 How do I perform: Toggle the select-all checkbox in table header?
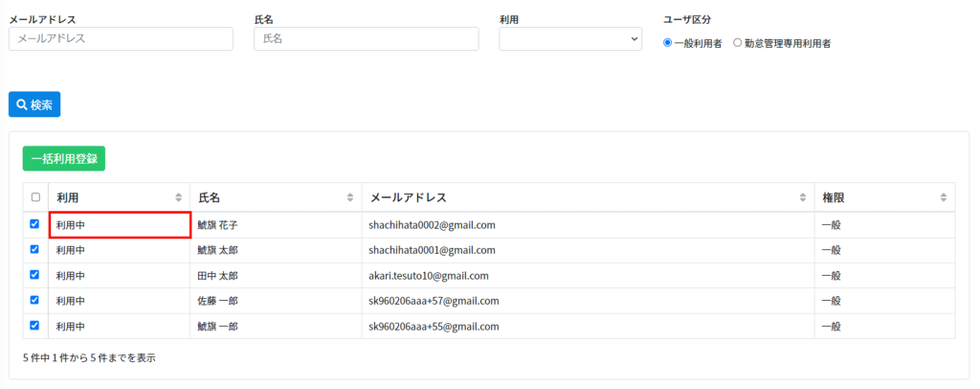[35, 197]
